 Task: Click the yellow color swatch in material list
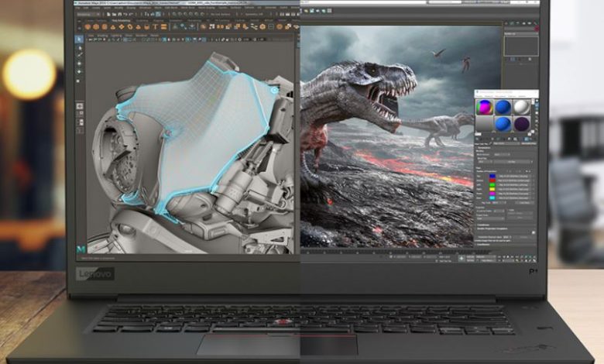pyautogui.click(x=492, y=189)
